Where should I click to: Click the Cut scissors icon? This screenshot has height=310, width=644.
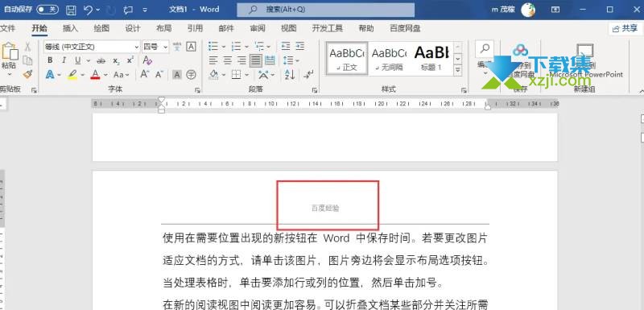pos(27,47)
